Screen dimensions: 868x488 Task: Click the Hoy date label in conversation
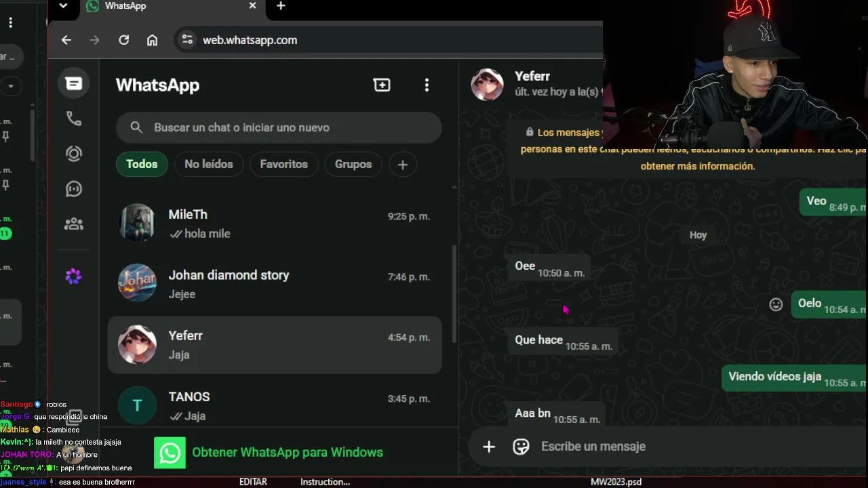[698, 235]
